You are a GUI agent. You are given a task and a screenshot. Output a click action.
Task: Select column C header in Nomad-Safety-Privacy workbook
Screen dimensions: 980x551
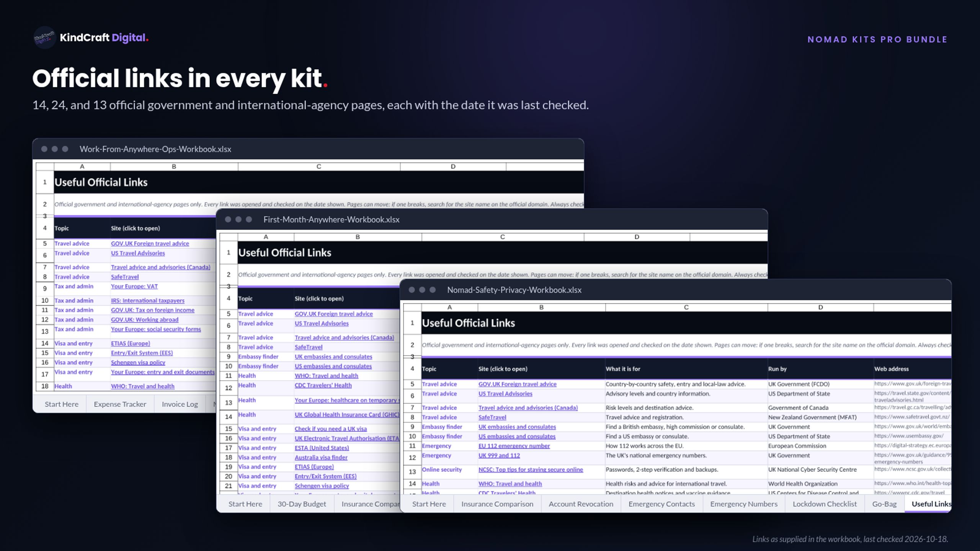686,307
